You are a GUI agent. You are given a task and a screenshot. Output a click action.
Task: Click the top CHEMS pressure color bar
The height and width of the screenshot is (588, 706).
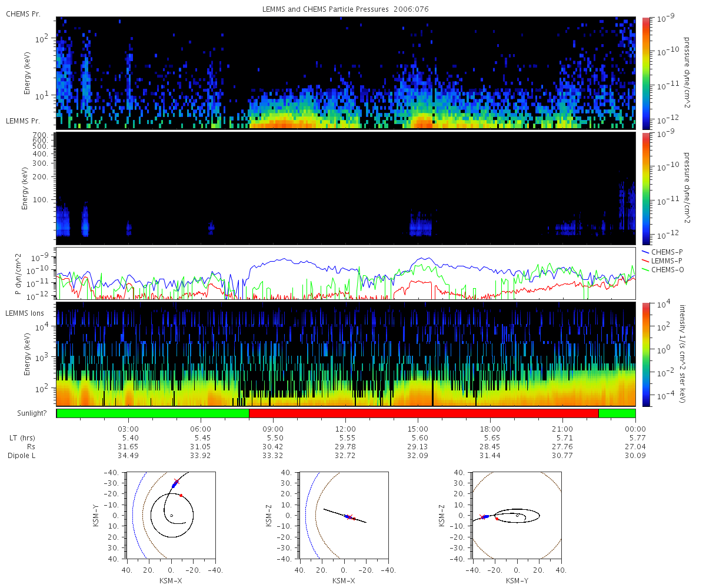(x=645, y=73)
